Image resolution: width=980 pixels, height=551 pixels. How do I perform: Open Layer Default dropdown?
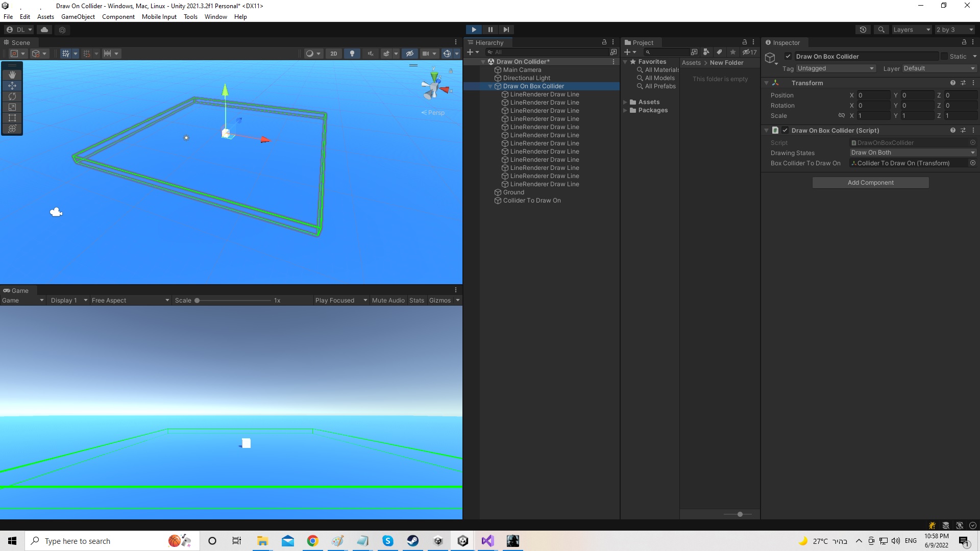pos(939,68)
